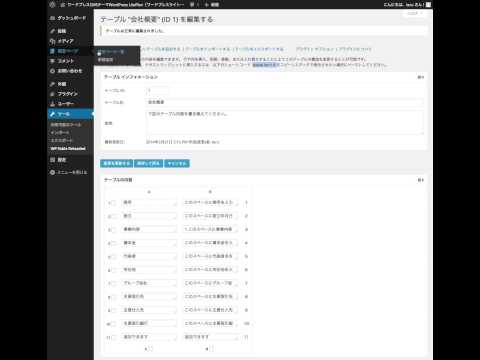This screenshot has width=480, height=360.
Task: Open the comments bubble in admin bar
Action: pyautogui.click(x=192, y=5)
